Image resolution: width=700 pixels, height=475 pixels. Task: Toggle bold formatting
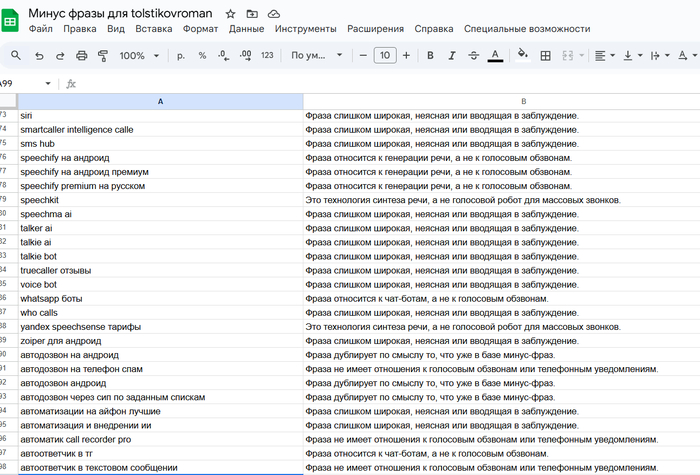coord(430,56)
